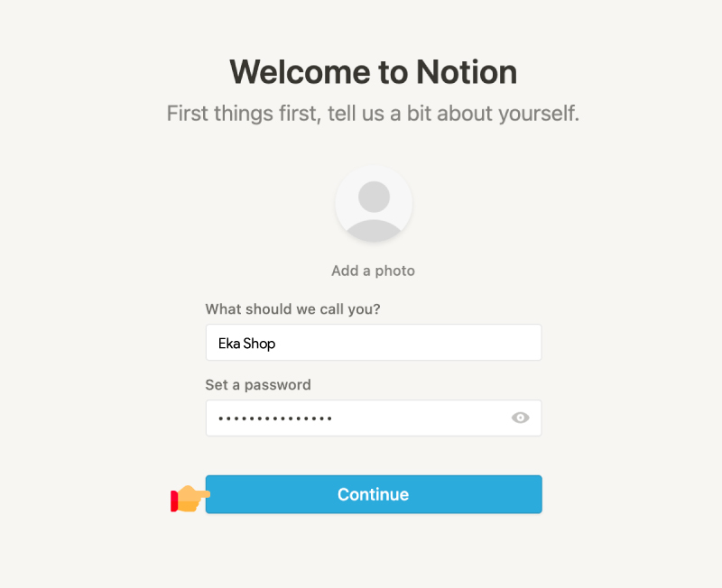Click the Continue button

pos(374,494)
